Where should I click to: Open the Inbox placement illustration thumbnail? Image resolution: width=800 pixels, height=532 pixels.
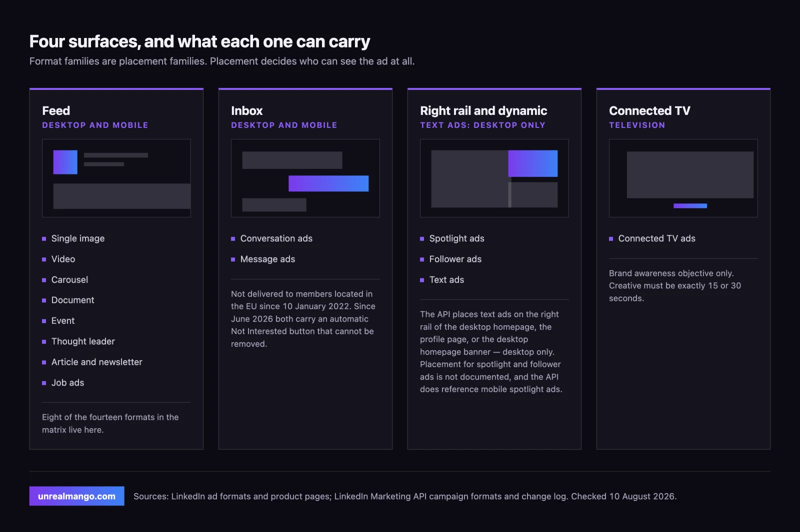pos(305,178)
